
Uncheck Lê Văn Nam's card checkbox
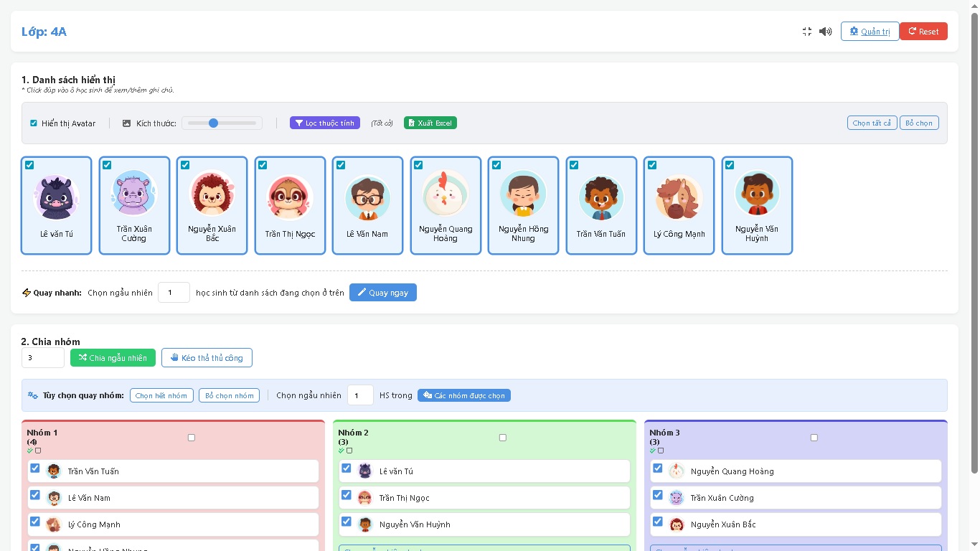[341, 165]
